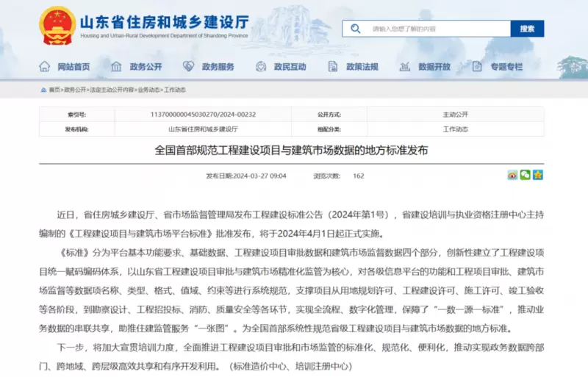Click the 政务服务 icon in navigation
The height and width of the screenshot is (377, 588).
click(x=189, y=67)
